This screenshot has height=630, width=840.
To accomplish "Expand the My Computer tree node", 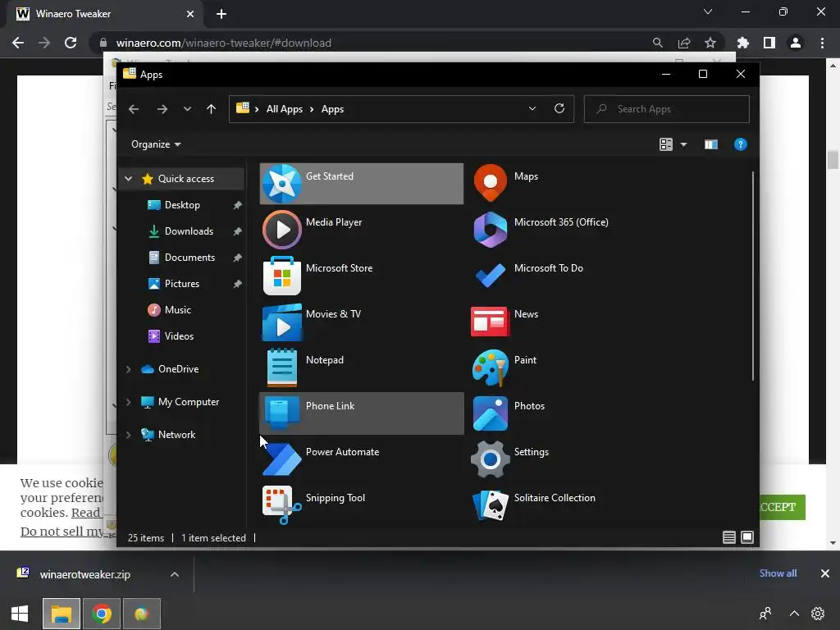I will [x=129, y=402].
